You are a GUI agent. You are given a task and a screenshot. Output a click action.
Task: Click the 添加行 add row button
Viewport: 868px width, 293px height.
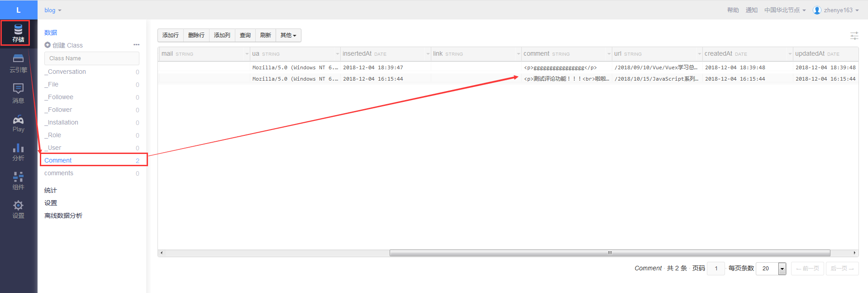[x=171, y=35]
